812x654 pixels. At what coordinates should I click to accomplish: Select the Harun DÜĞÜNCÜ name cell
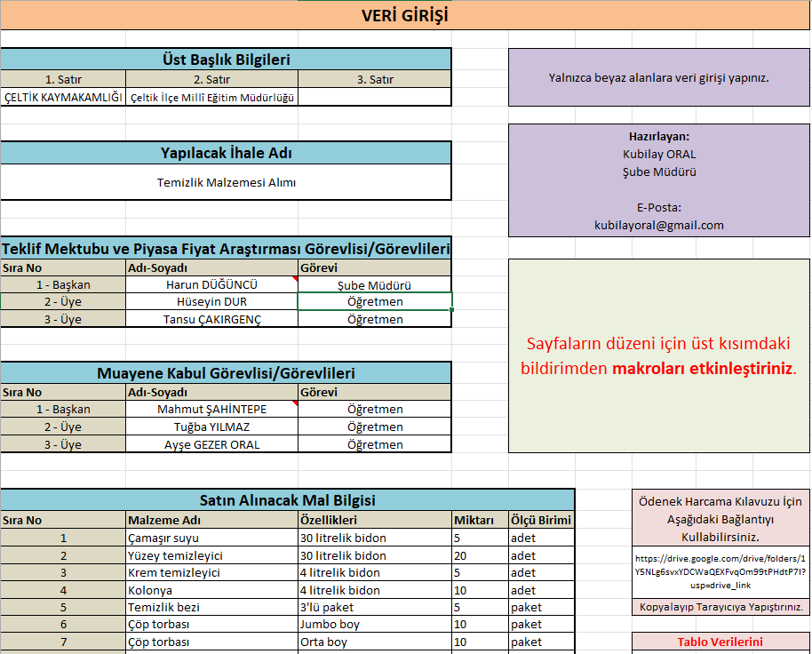211,284
